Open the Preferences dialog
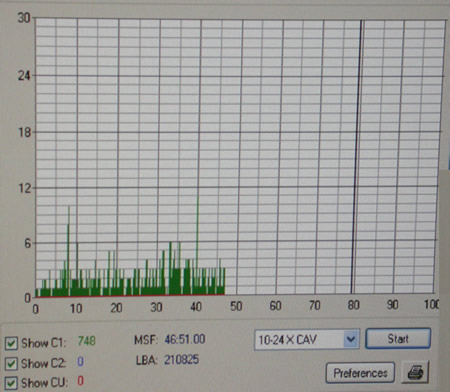The width and height of the screenshot is (450, 392). [360, 373]
